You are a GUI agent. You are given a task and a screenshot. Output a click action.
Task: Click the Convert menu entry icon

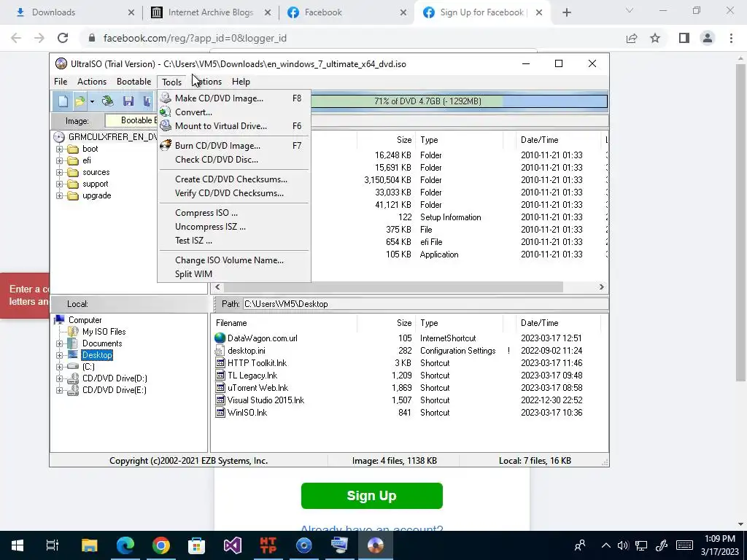tap(166, 112)
